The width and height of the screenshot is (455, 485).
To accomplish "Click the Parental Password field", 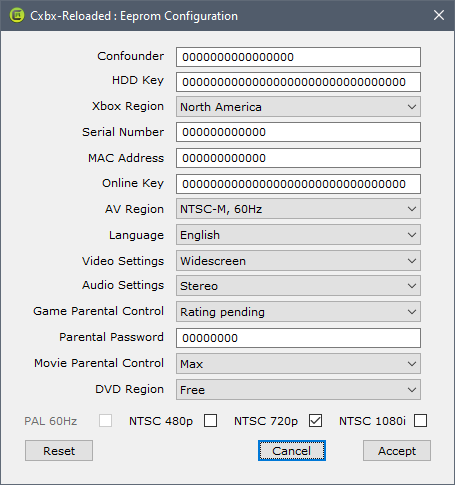I will coord(298,338).
